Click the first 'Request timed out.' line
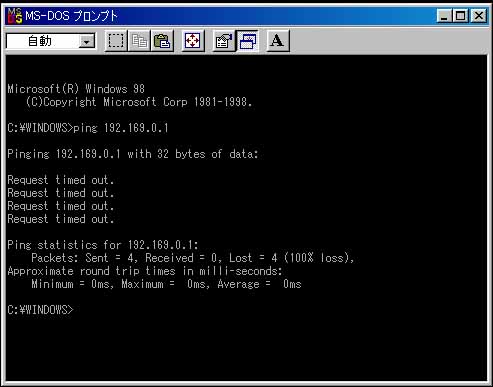Screen dimensions: 493x387 pyautogui.click(x=61, y=180)
